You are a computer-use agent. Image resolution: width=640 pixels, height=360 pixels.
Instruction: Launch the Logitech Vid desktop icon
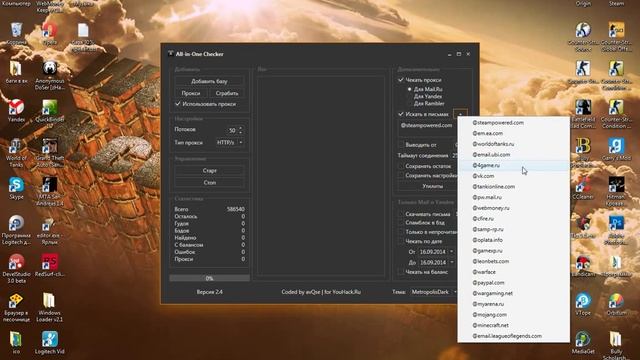(50, 342)
